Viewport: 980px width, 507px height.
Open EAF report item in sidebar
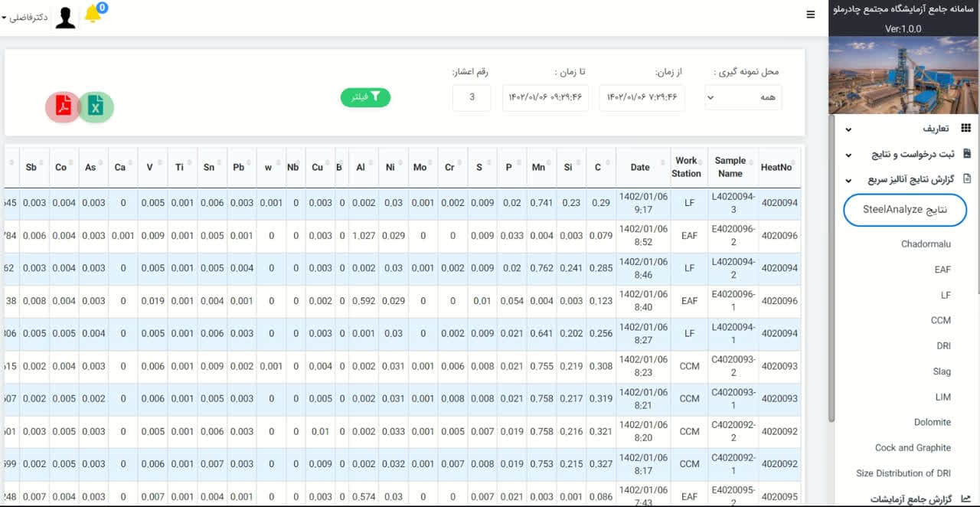(x=942, y=270)
